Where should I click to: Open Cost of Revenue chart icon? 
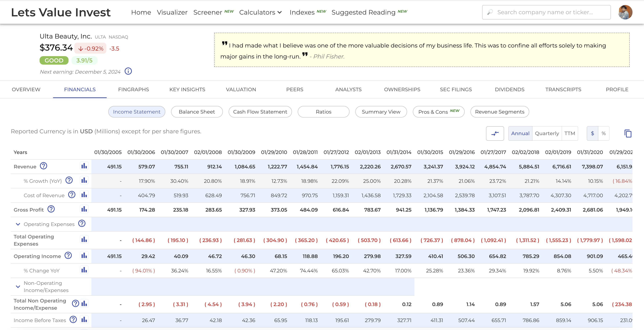tap(84, 195)
